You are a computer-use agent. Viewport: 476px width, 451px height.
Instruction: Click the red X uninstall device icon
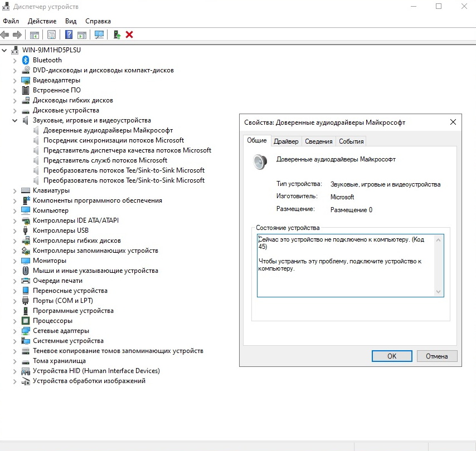[x=129, y=35]
